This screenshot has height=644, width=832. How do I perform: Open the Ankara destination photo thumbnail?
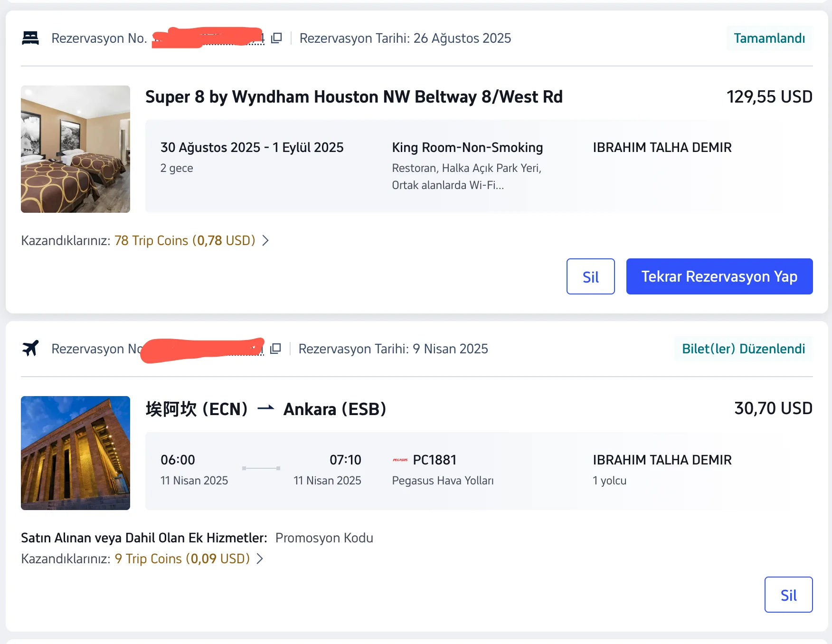coord(76,453)
